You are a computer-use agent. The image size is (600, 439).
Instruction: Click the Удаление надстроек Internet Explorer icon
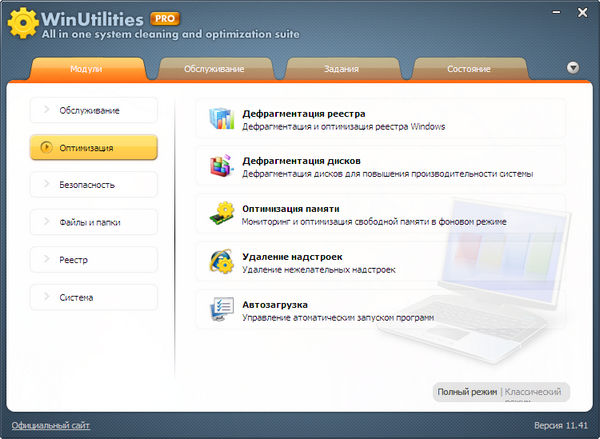(220, 262)
